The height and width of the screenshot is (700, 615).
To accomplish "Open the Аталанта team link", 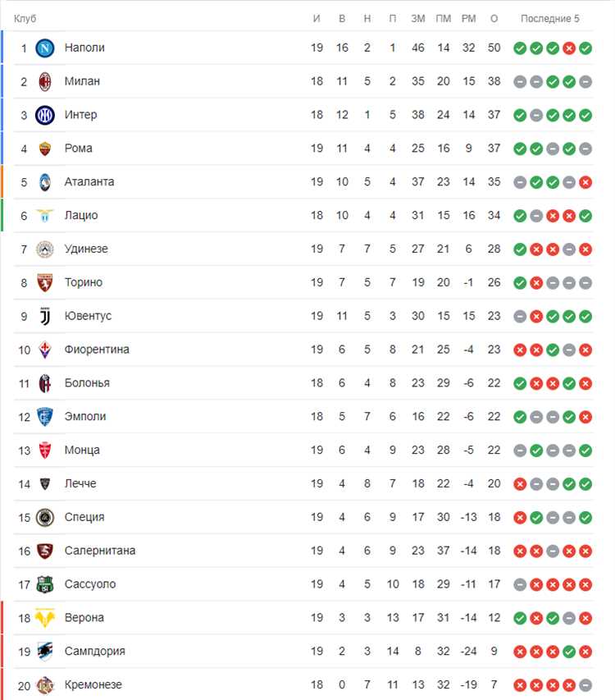I will pyautogui.click(x=89, y=181).
